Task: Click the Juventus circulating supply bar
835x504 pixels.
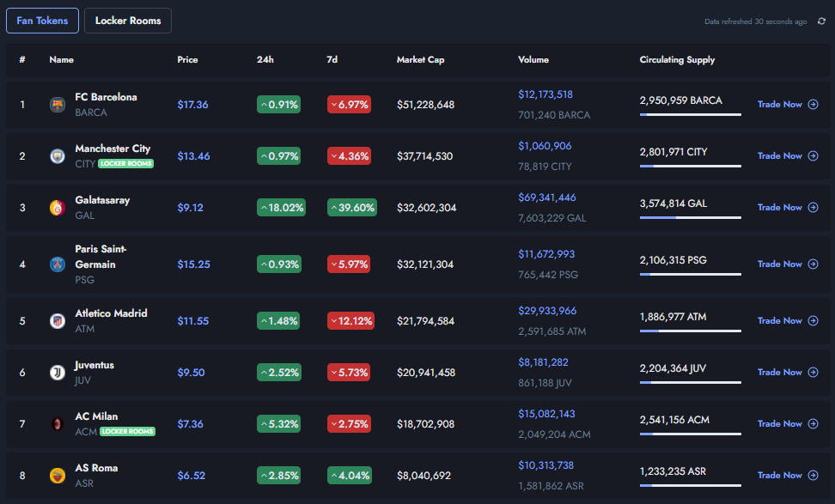Action: coord(690,382)
